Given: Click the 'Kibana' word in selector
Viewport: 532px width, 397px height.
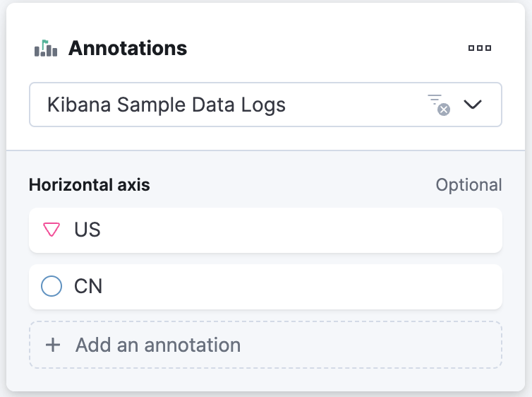Looking at the screenshot, I should point(79,105).
